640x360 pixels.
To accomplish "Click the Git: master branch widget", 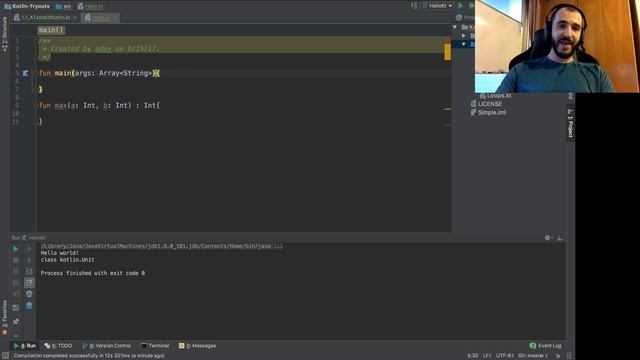I will (533, 356).
